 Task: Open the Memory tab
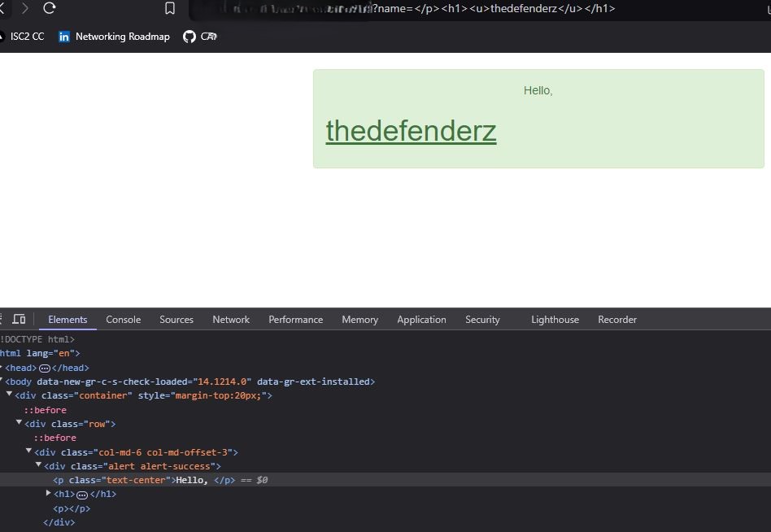[x=360, y=320]
